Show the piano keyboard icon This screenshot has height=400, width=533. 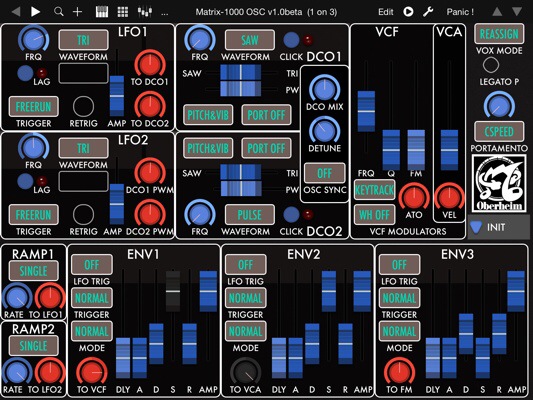click(x=102, y=12)
